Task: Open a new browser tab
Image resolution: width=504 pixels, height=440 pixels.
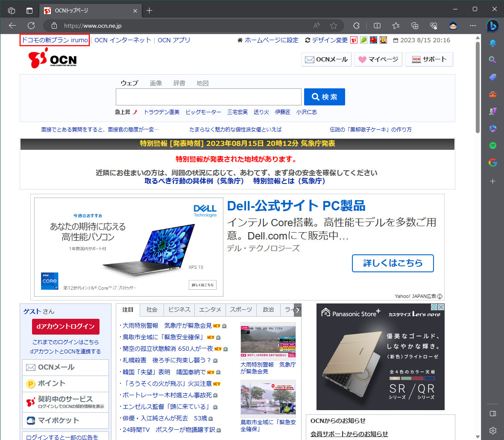Action: [x=149, y=11]
